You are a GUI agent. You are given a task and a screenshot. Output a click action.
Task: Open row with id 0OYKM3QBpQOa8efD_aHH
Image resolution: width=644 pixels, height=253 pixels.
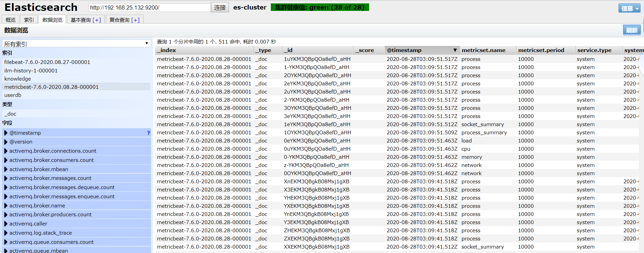click(x=317, y=173)
